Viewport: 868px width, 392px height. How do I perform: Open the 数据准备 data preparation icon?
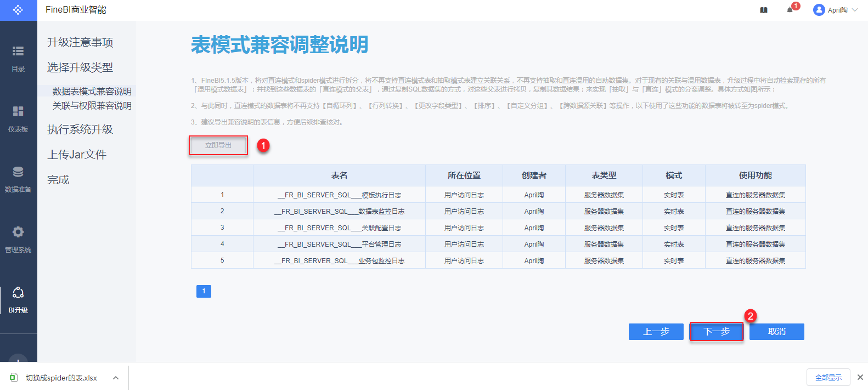18,172
